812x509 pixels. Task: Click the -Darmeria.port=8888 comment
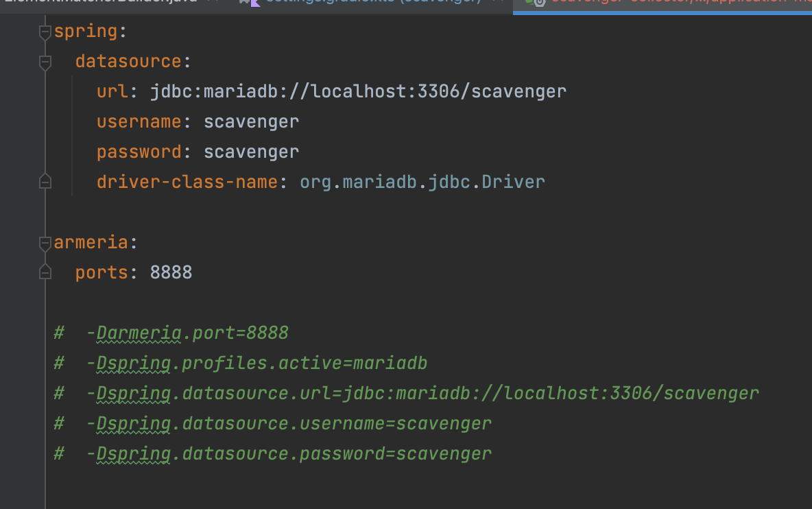pyautogui.click(x=187, y=333)
